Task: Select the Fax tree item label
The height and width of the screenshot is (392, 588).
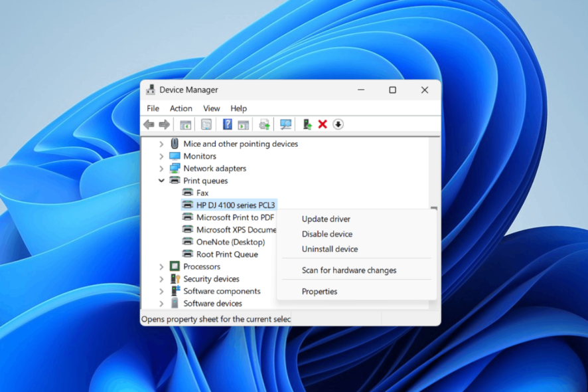Action: pos(202,193)
